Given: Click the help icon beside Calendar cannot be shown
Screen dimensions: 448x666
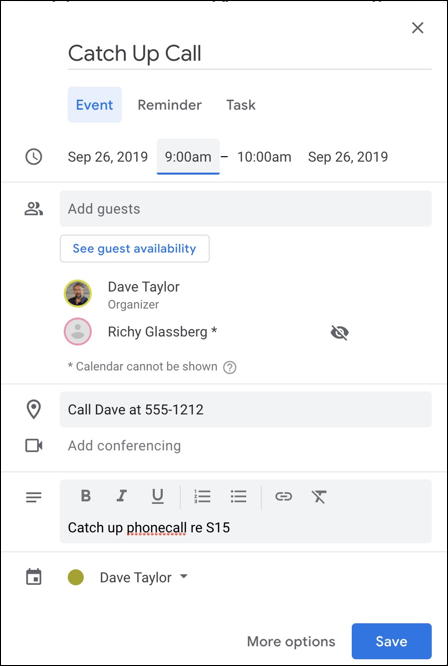Looking at the screenshot, I should 230,367.
